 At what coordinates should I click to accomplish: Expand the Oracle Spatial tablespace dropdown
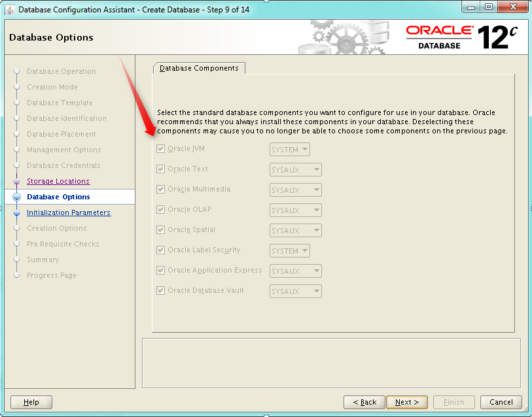(x=296, y=231)
